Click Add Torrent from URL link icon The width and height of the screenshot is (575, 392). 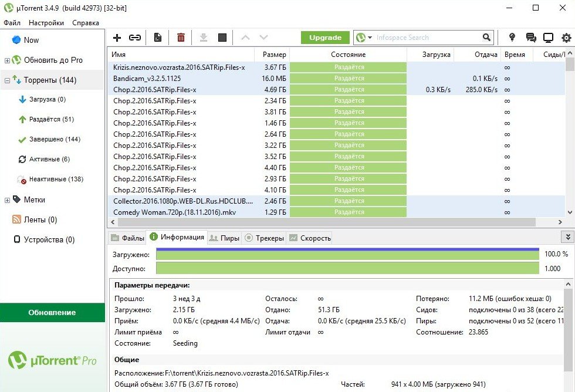tap(135, 38)
